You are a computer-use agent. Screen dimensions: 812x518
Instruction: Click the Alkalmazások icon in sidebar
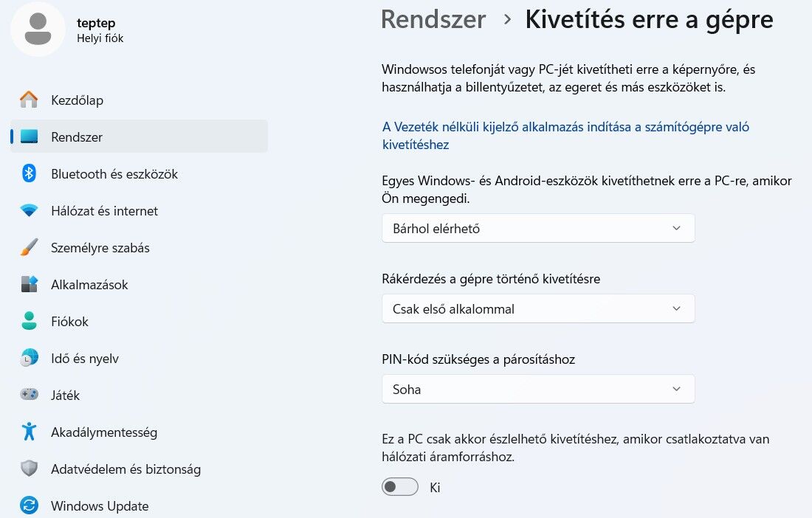(29, 285)
